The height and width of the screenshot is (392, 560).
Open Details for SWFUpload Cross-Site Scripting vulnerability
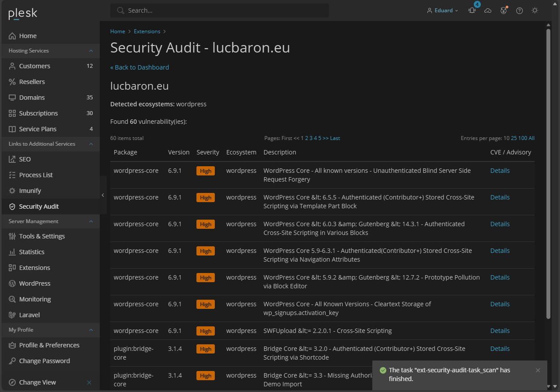(x=500, y=330)
